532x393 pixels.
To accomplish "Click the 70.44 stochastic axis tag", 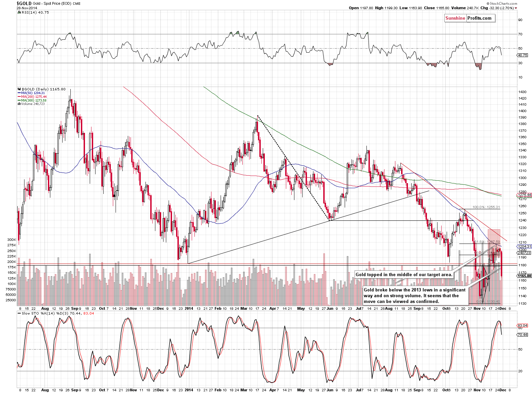I will coord(522,335).
